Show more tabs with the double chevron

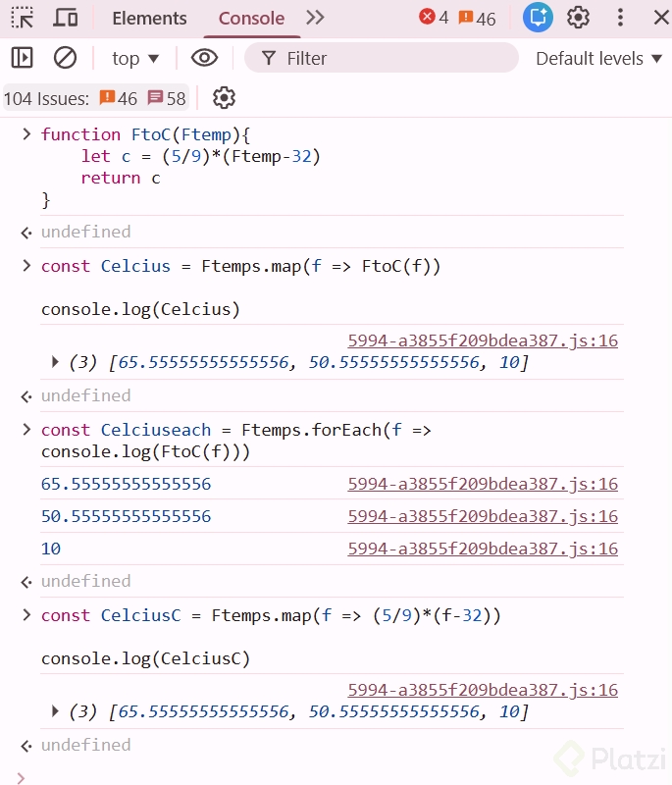315,18
